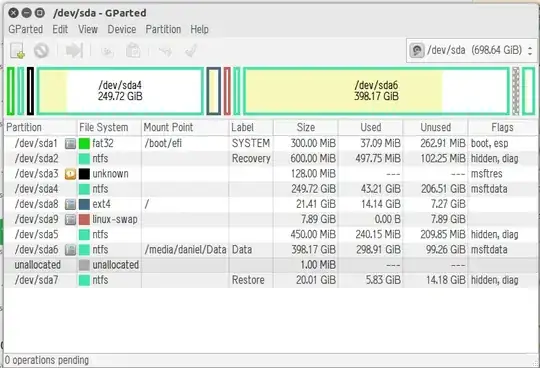Screen dimensions: 540x368
Task: Select the black unknown partition bar in disk map
Action: point(30,91)
